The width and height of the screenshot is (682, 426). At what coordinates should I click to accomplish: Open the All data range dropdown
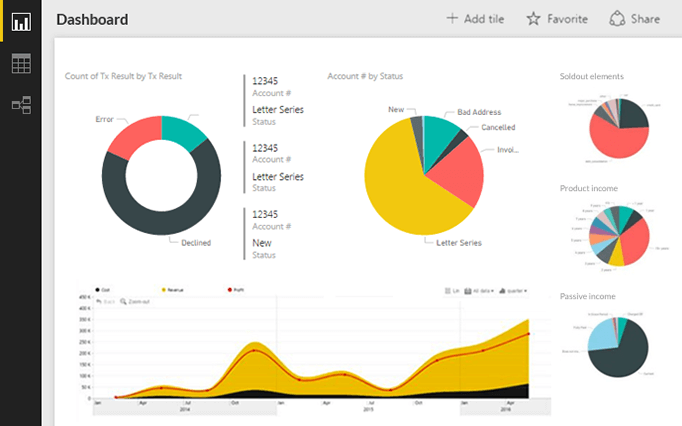pyautogui.click(x=484, y=291)
